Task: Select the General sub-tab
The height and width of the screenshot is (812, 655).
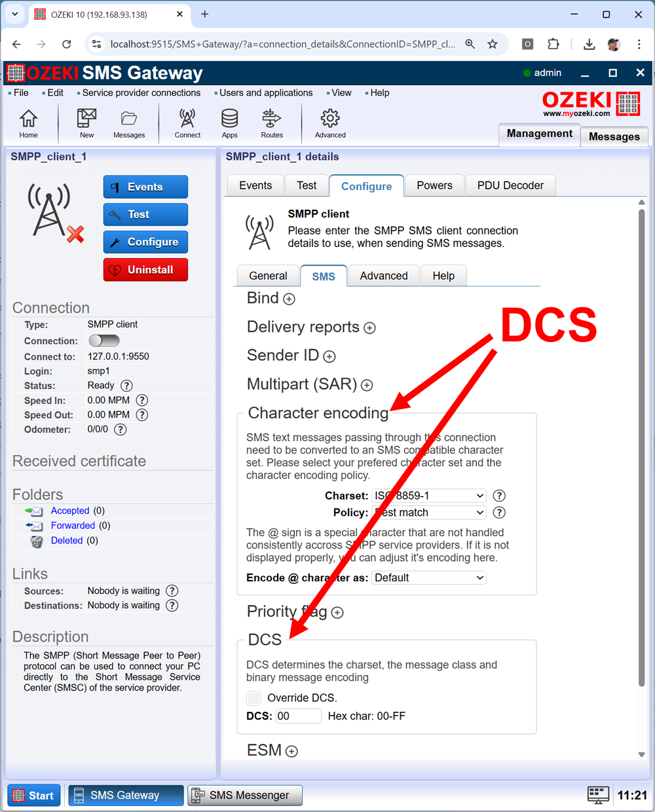Action: pyautogui.click(x=268, y=276)
